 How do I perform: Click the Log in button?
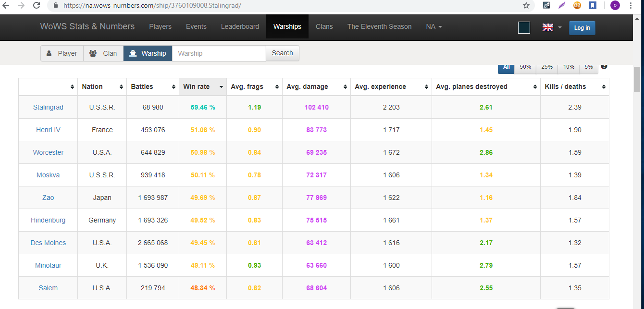point(582,28)
